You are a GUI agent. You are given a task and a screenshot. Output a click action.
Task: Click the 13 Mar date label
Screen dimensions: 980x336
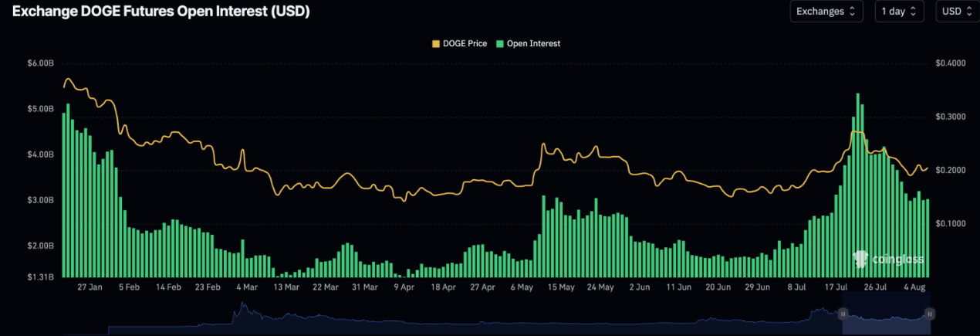pyautogui.click(x=286, y=287)
